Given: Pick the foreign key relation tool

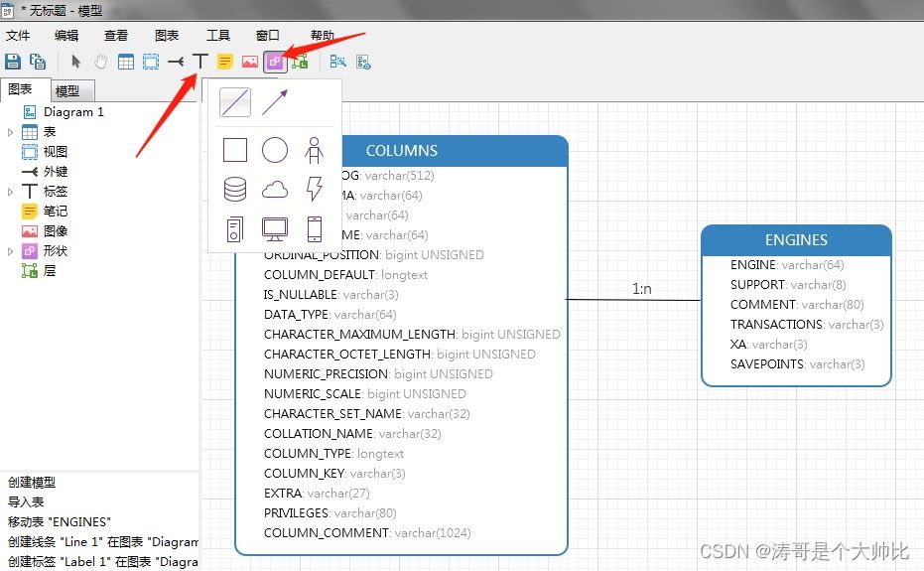Looking at the screenshot, I should point(176,62).
